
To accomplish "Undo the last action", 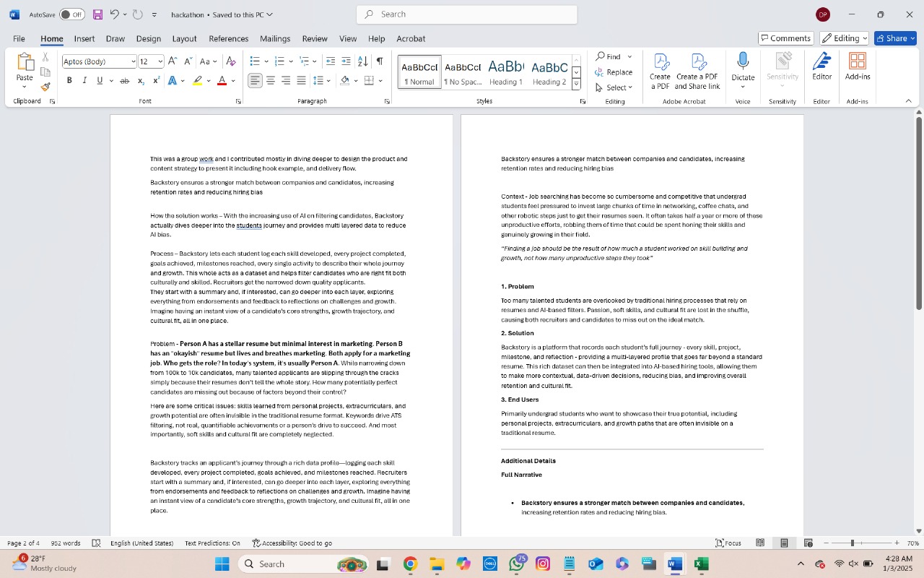I will pyautogui.click(x=114, y=14).
